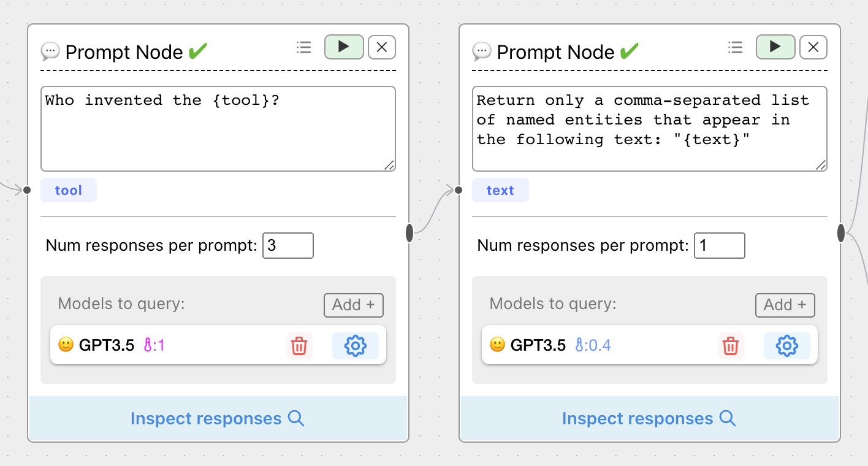The height and width of the screenshot is (466, 868).
Task: Delete GPT3.5 from the left node
Action: point(299,346)
